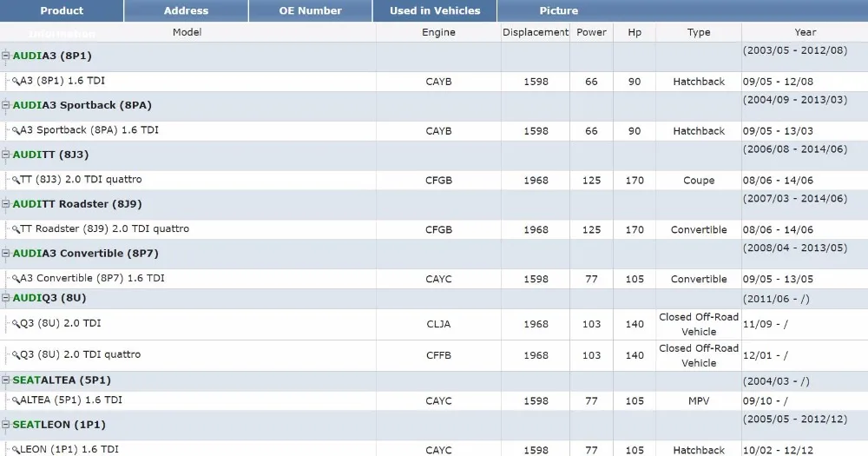Click engine code CLJA
This screenshot has width=868, height=456.
[x=438, y=324]
